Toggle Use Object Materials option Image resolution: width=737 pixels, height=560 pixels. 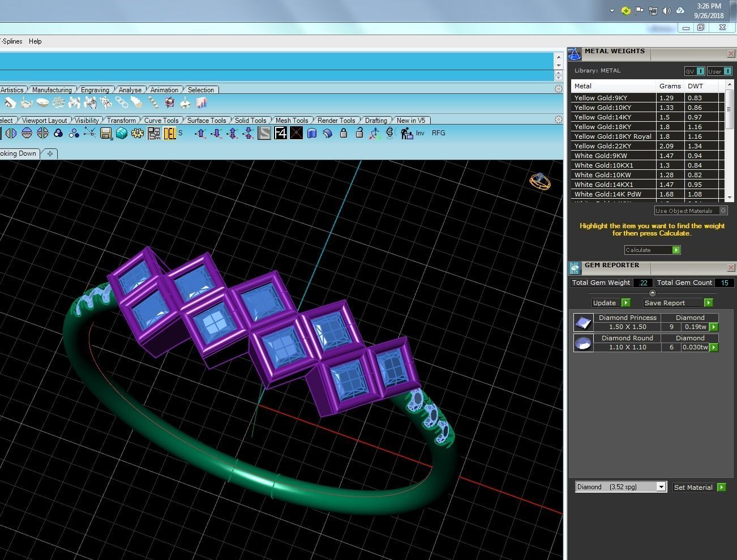coord(691,211)
